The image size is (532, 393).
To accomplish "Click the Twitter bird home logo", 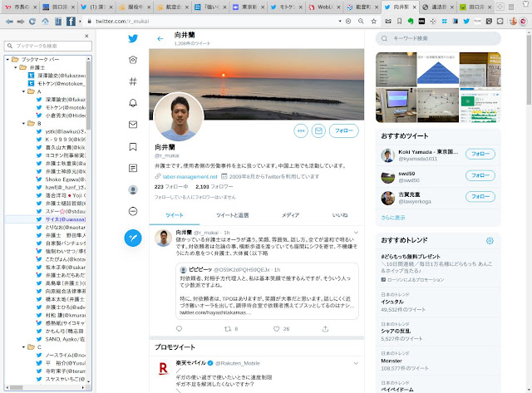I will [133, 38].
